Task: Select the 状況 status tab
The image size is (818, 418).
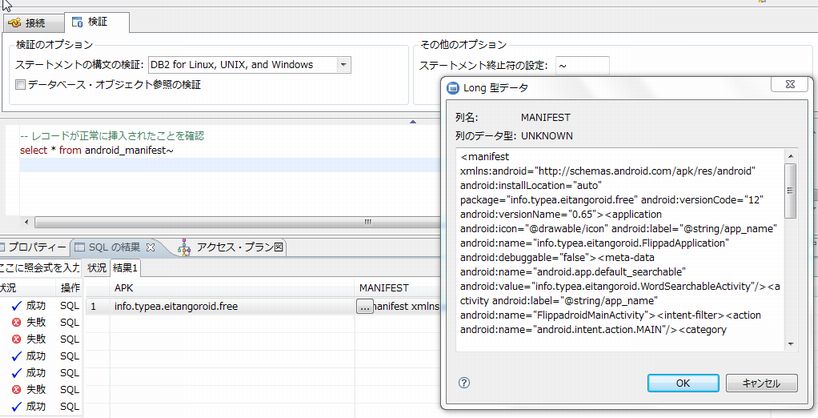Action: (x=96, y=268)
